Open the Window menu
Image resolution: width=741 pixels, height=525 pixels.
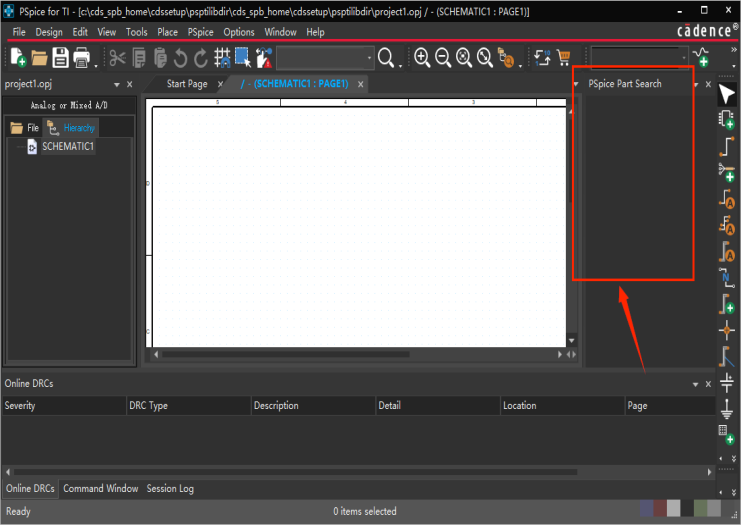coord(280,32)
